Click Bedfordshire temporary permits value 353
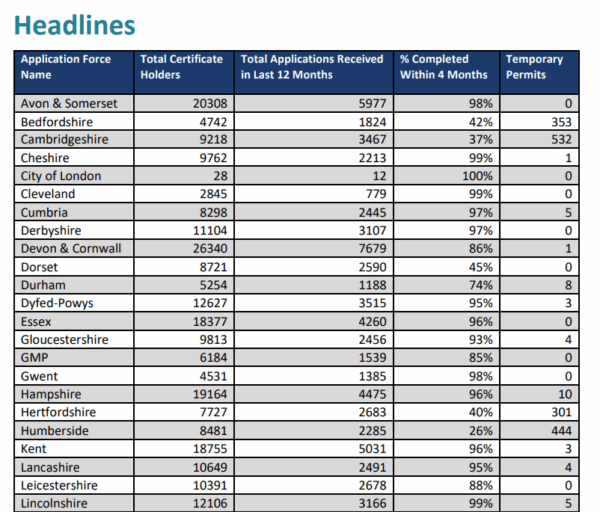Screen dimensions: 600x512 (562, 122)
